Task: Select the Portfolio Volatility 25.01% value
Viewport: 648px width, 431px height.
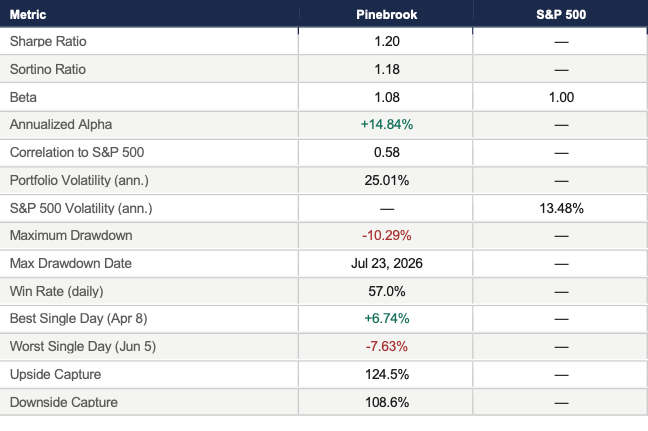Action: click(387, 180)
